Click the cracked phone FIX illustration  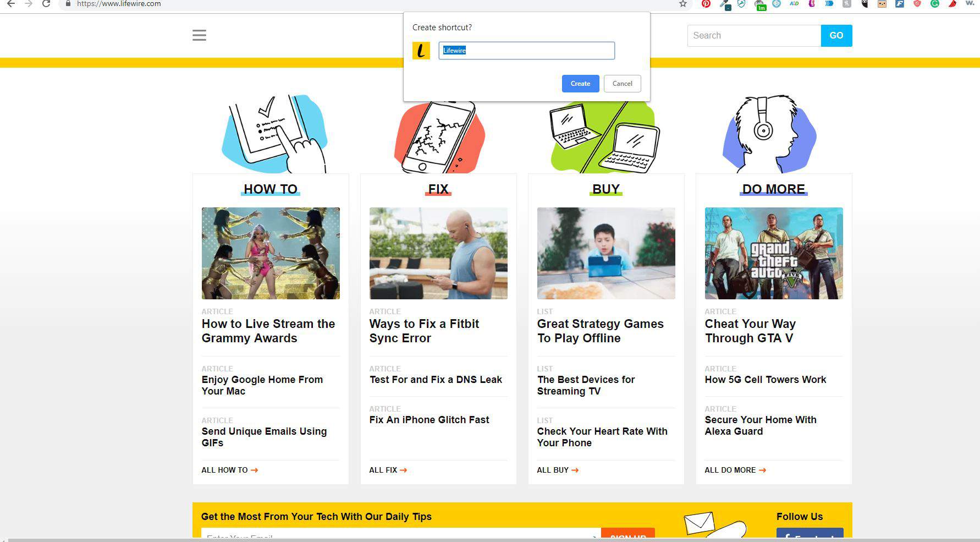coord(439,136)
